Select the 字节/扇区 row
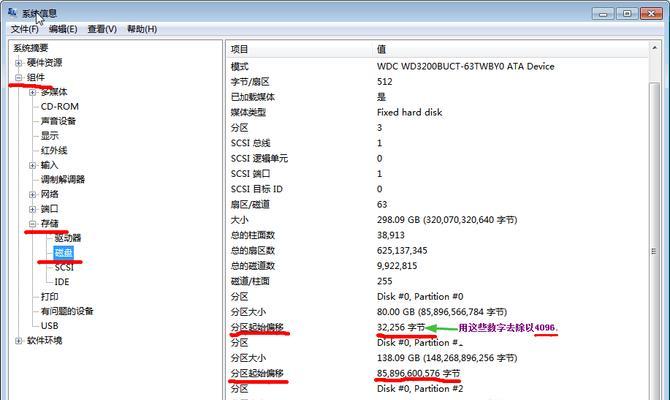The height and width of the screenshot is (400, 670). pos(437,82)
